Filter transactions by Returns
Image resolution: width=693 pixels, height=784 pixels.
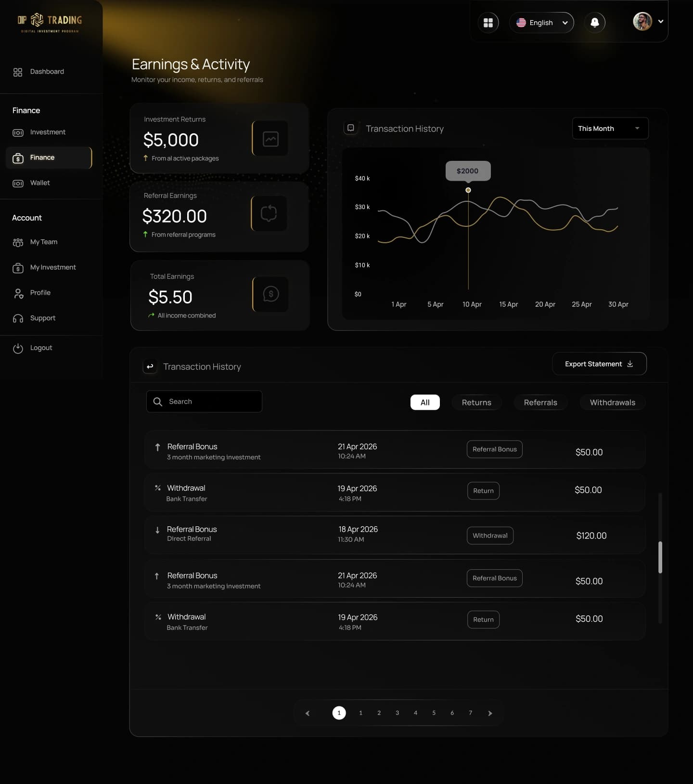(476, 403)
